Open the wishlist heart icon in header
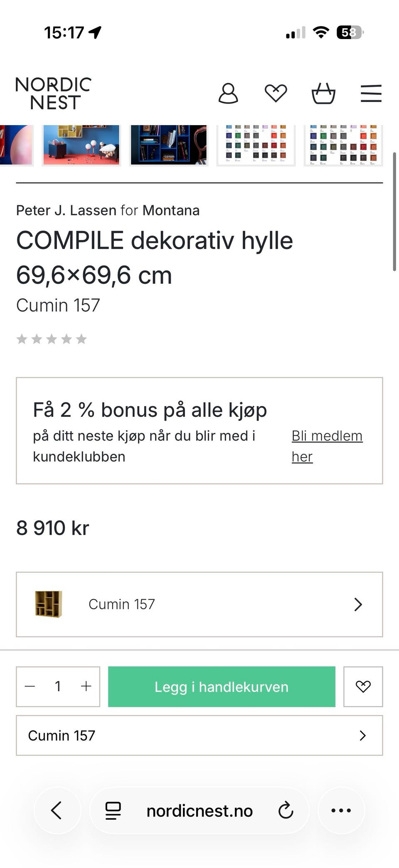The height and width of the screenshot is (868, 399). click(276, 93)
